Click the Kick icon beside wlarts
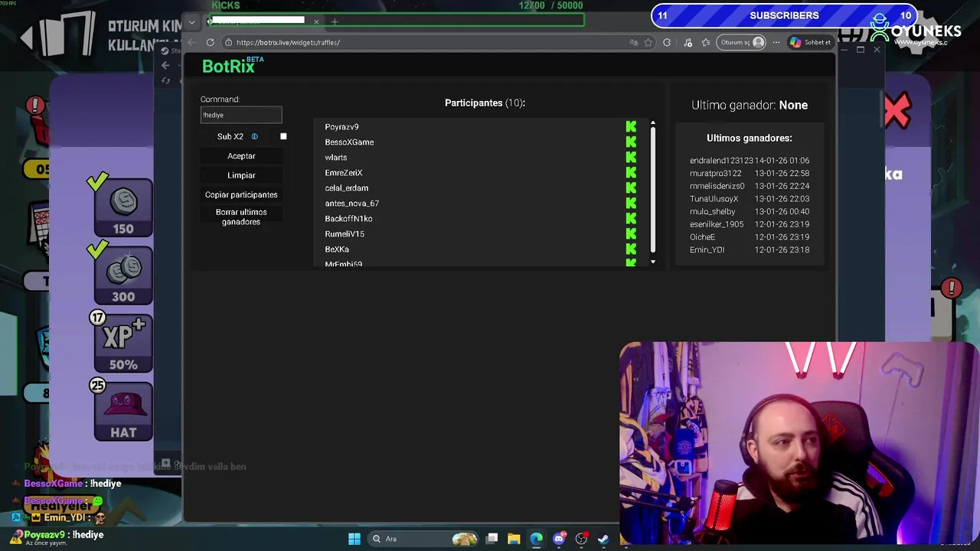The width and height of the screenshot is (980, 551). tap(631, 158)
